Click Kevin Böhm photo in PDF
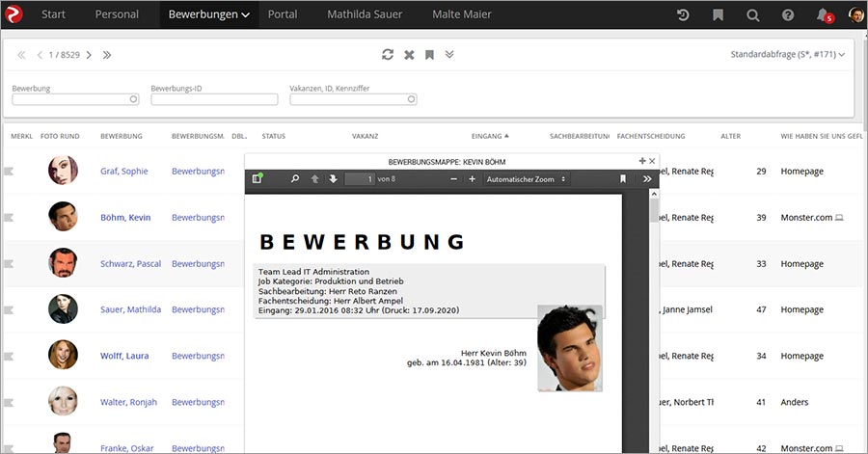The image size is (868, 454). pyautogui.click(x=570, y=348)
